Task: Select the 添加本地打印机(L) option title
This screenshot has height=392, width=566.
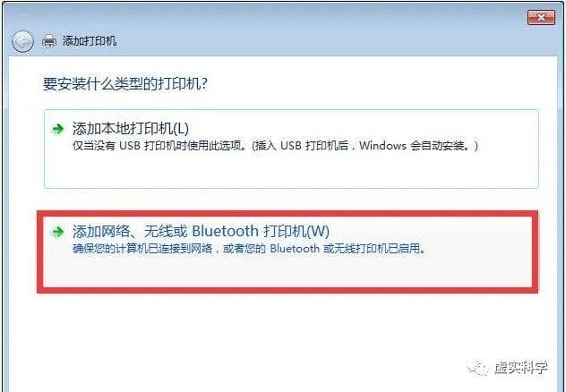Action: pyautogui.click(x=131, y=128)
